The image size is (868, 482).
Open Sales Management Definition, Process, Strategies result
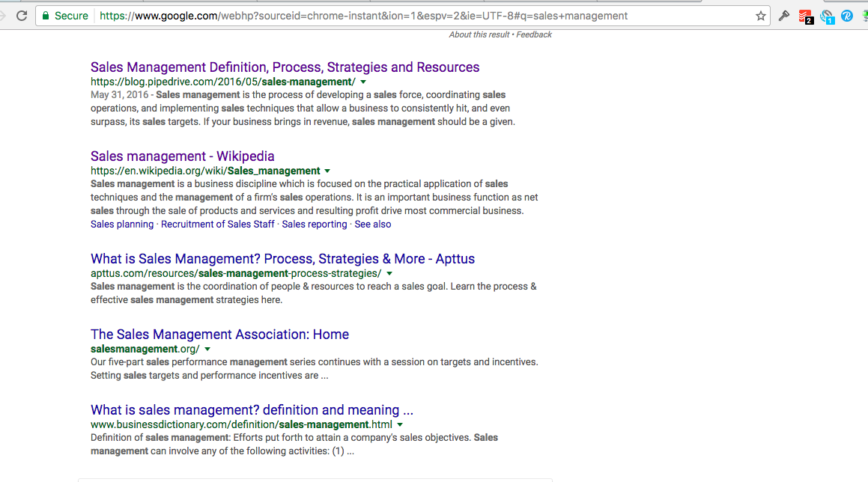pyautogui.click(x=285, y=67)
